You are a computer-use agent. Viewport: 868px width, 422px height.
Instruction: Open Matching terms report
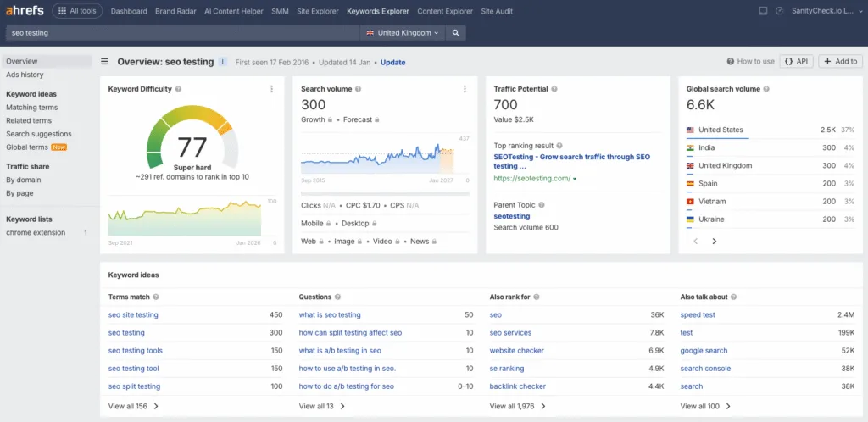(31, 108)
